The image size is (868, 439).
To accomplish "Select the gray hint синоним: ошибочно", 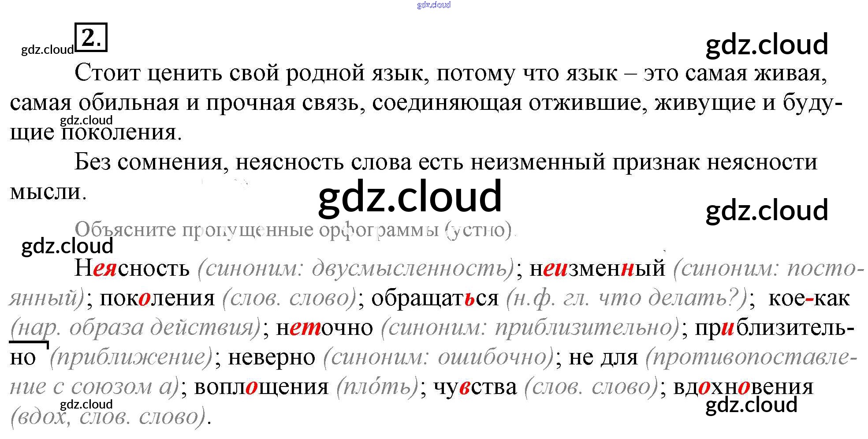I will click(438, 357).
